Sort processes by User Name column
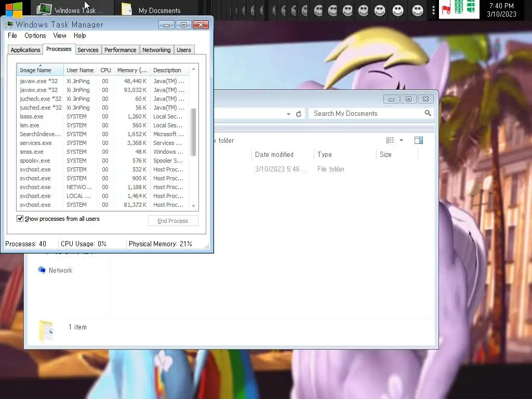 point(80,70)
